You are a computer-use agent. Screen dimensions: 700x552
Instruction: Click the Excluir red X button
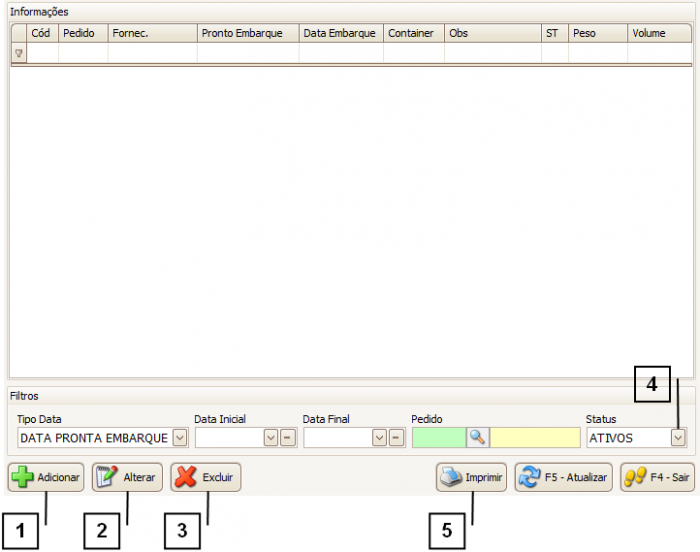(x=206, y=478)
